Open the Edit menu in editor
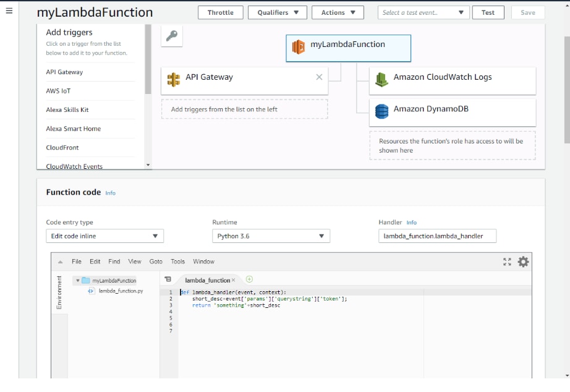The width and height of the screenshot is (570, 392). (95, 262)
